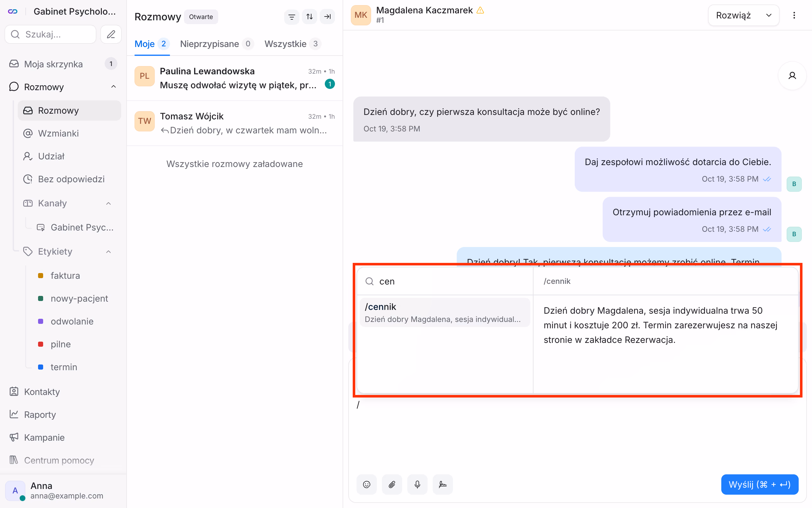Open Wzmianki mentions view
The height and width of the screenshot is (508, 812).
pos(69,133)
